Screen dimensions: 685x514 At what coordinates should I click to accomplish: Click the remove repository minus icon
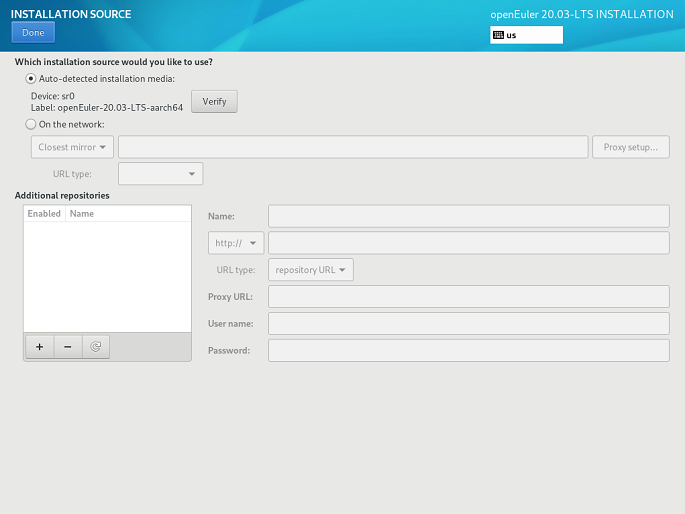pyautogui.click(x=68, y=347)
